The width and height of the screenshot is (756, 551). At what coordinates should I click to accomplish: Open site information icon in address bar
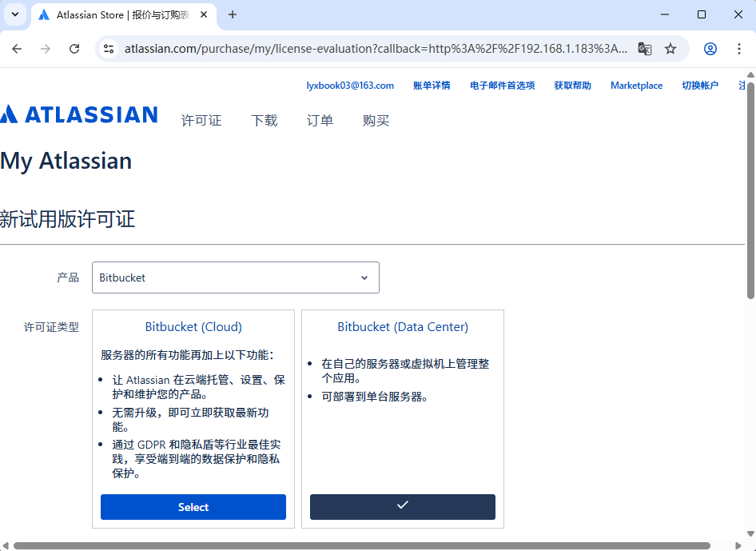point(109,49)
